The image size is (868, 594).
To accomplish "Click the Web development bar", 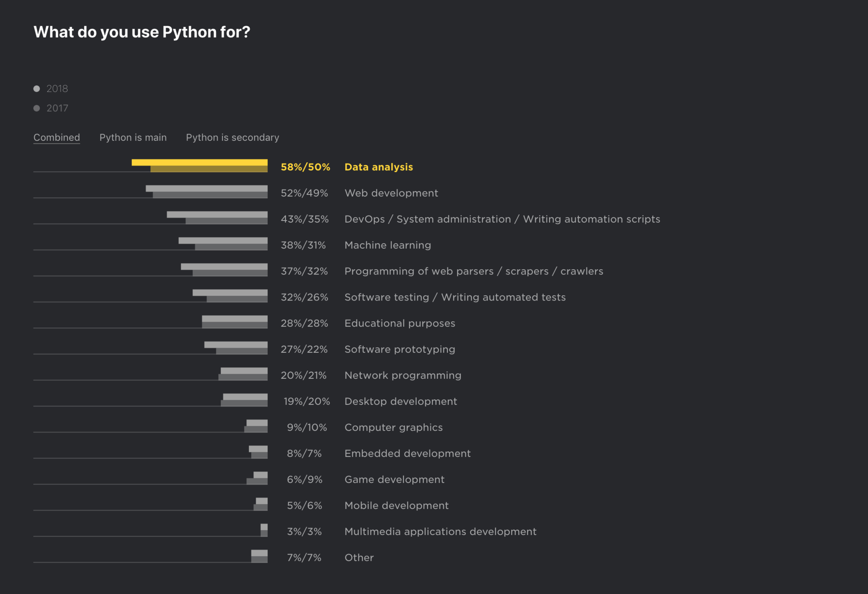I will click(207, 189).
